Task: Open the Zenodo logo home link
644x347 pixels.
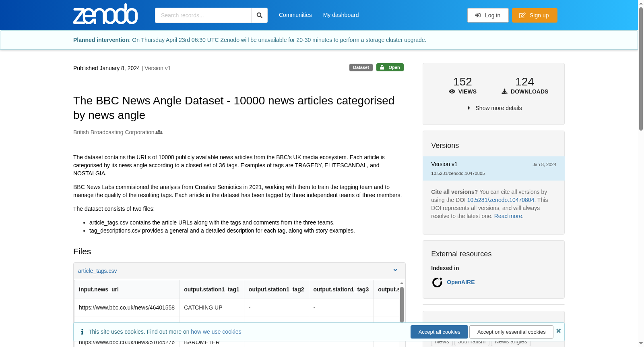Action: click(105, 15)
